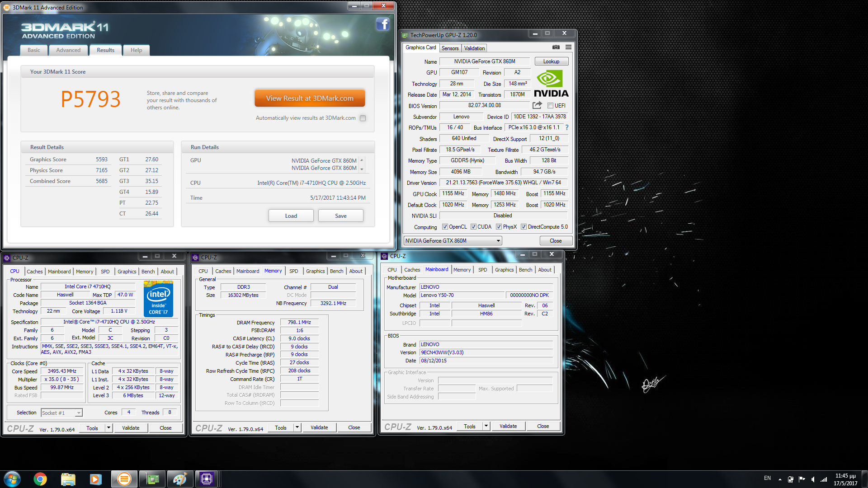
Task: Click the BIOS Version field 82.07.34.00.08
Action: (484, 105)
